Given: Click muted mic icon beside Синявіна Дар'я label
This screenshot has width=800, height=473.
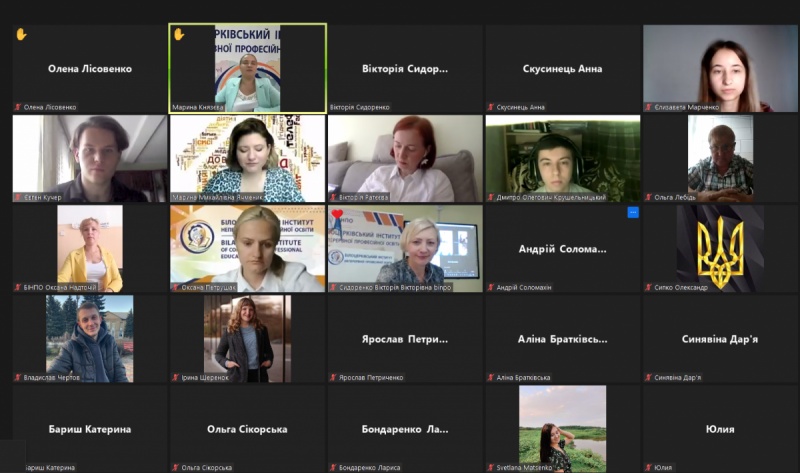Looking at the screenshot, I should pyautogui.click(x=650, y=378).
